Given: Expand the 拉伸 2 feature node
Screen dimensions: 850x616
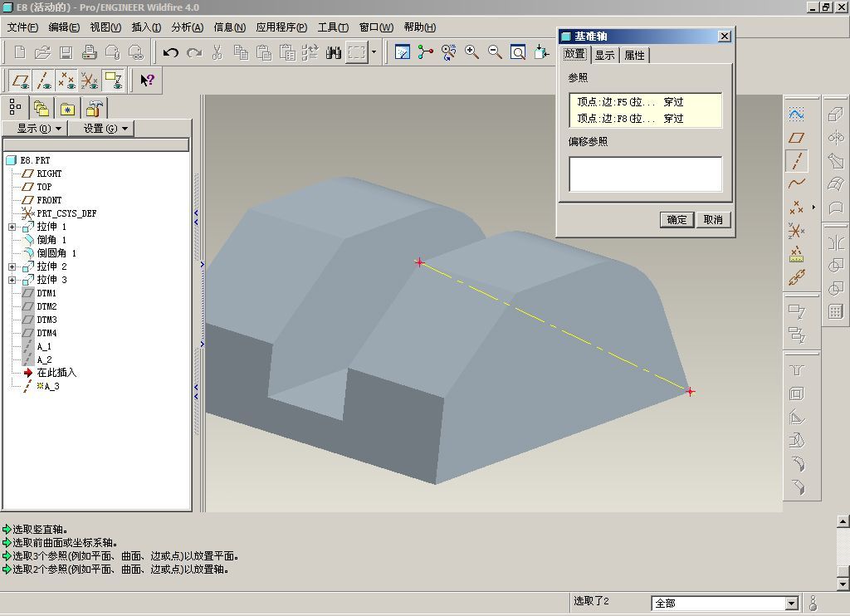Looking at the screenshot, I should tap(12, 266).
